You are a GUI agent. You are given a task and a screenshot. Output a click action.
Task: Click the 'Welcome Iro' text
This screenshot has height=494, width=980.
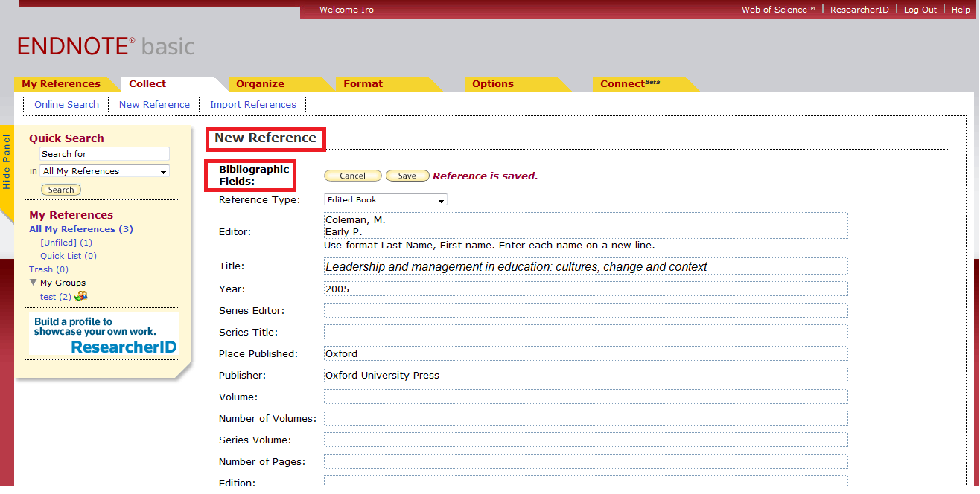(346, 10)
